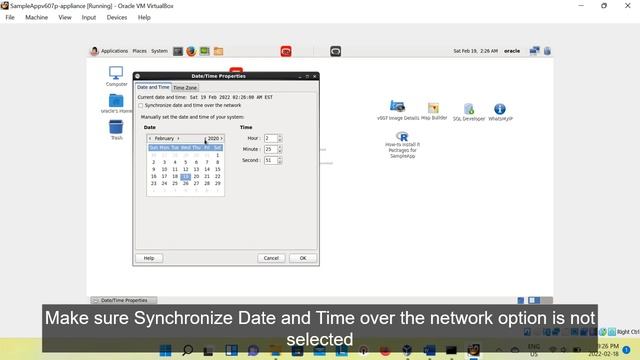
Task: Increase the Minute value
Action: (280, 147)
